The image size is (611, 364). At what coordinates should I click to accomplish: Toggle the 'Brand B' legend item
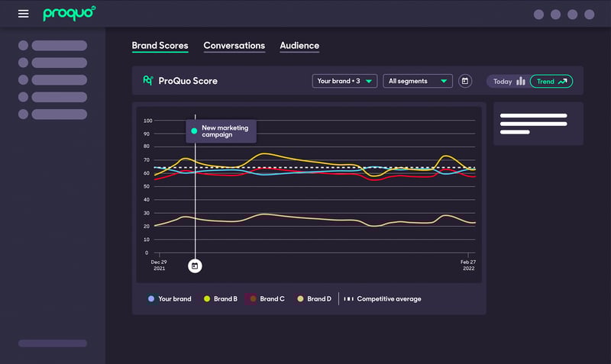pyautogui.click(x=220, y=298)
